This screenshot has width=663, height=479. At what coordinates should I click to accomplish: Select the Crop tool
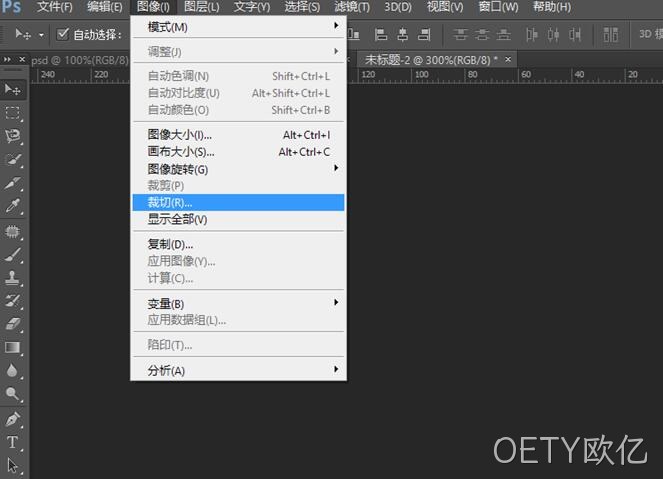[12, 183]
